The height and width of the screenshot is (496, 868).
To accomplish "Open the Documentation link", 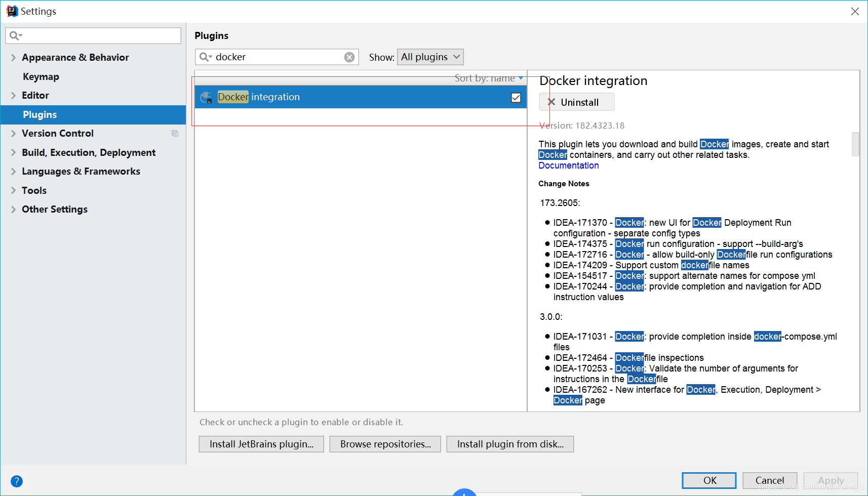I will pos(568,166).
